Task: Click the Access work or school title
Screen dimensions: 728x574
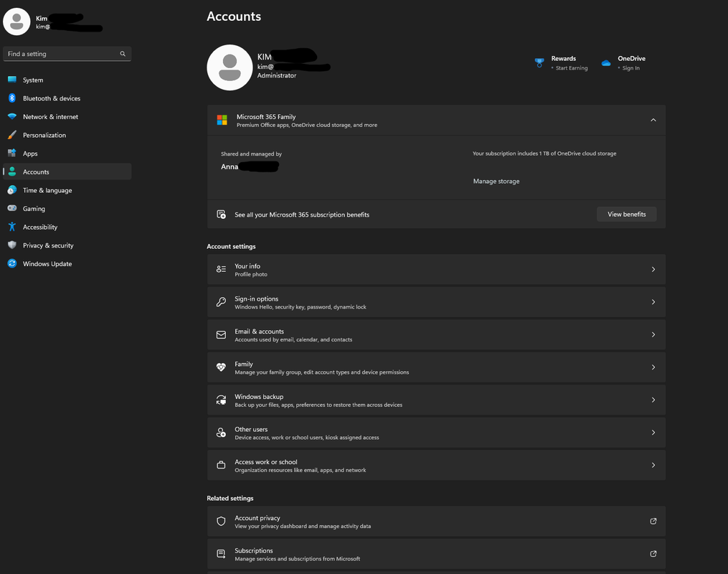Action: (265, 461)
